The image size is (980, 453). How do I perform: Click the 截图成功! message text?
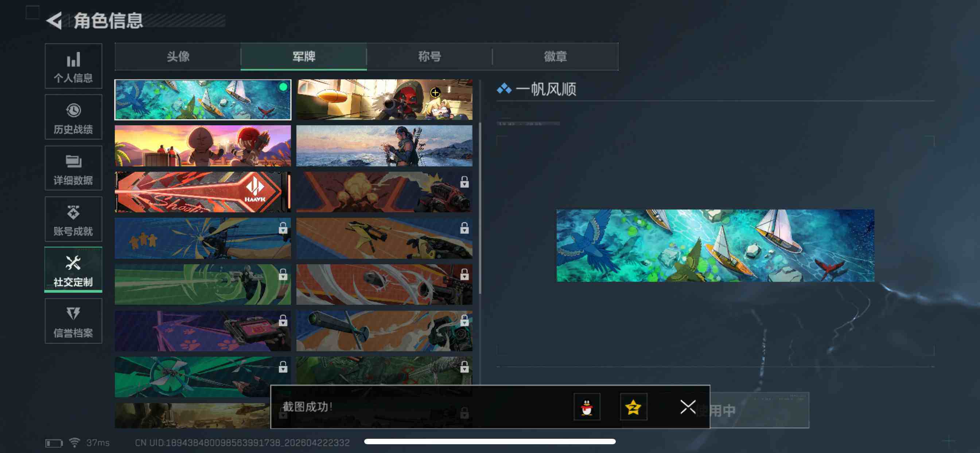[x=307, y=407]
